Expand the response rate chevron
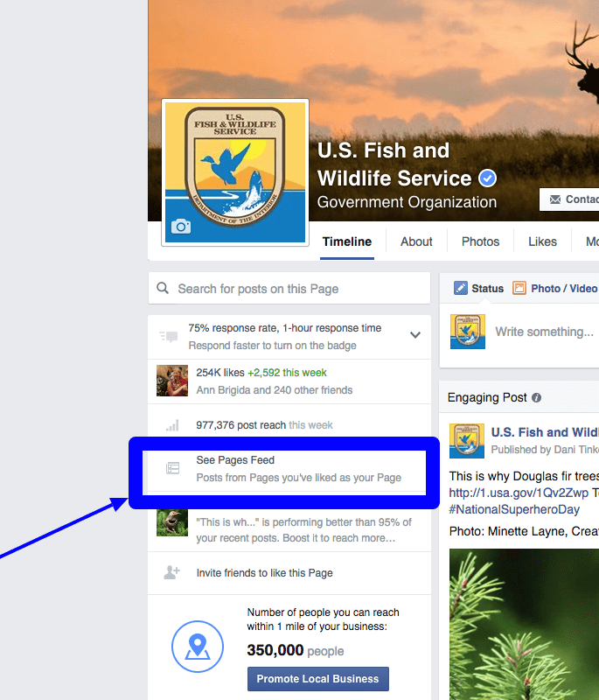 point(415,335)
